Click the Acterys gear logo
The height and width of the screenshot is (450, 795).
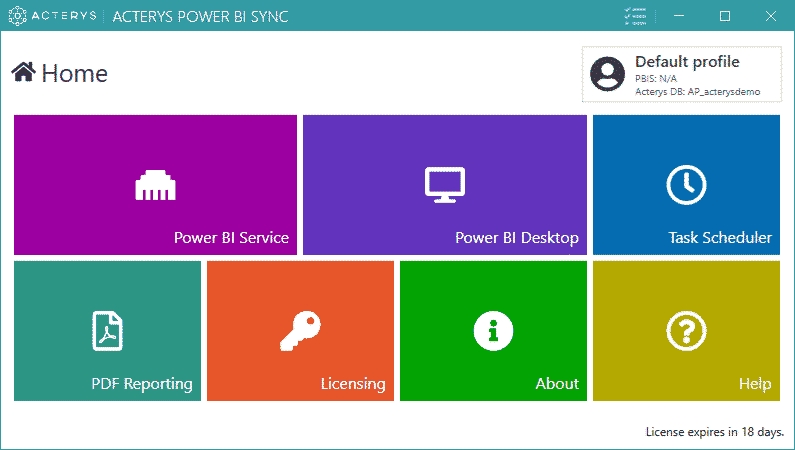(x=17, y=16)
